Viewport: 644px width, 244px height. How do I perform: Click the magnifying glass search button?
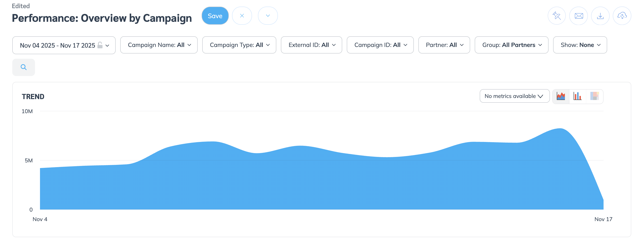tap(24, 67)
